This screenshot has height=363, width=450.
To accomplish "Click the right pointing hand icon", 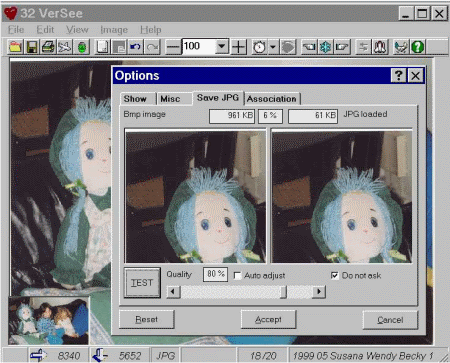I will point(342,47).
